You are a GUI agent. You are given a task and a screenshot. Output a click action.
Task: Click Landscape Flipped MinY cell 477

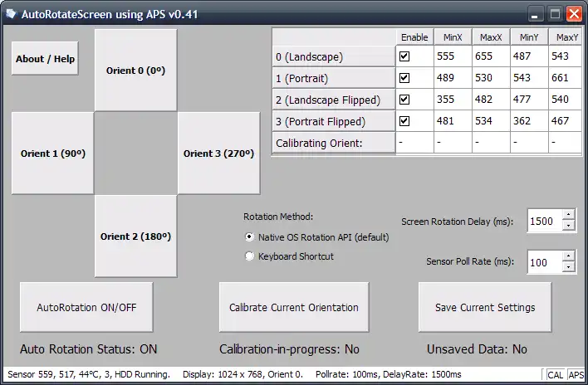pos(529,100)
